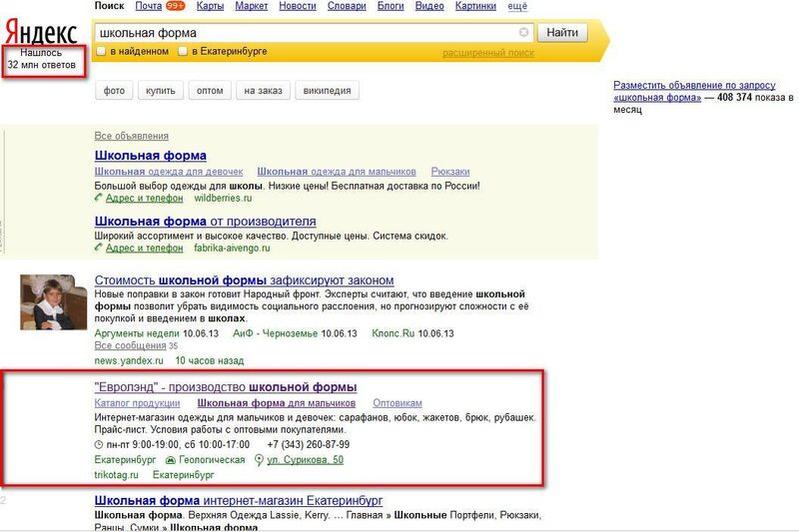799x532 pixels.
Task: Click the Найти search button
Action: coord(562,33)
